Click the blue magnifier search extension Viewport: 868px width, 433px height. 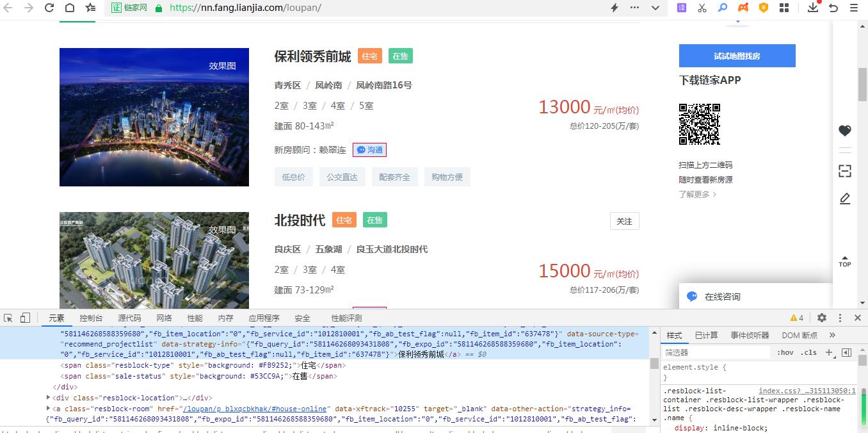[x=722, y=8]
